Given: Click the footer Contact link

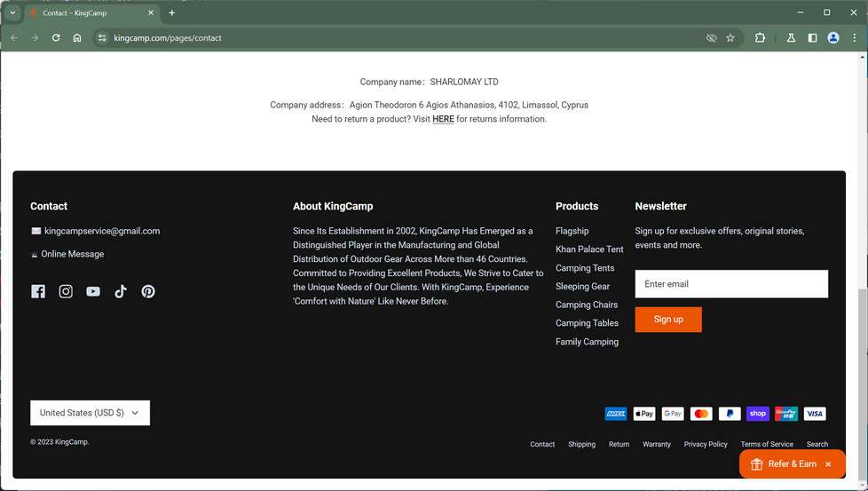Looking at the screenshot, I should point(542,444).
